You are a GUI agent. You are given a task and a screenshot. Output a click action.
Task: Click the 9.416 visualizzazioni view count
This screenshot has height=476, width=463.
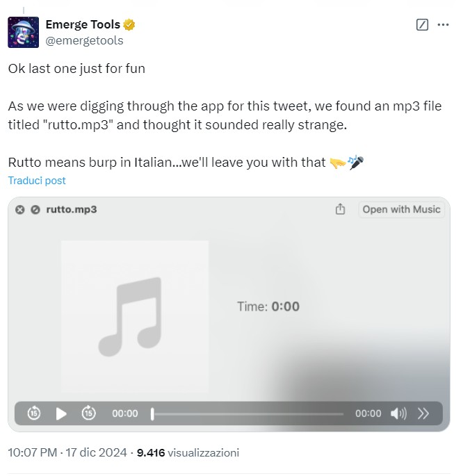pyautogui.click(x=188, y=452)
